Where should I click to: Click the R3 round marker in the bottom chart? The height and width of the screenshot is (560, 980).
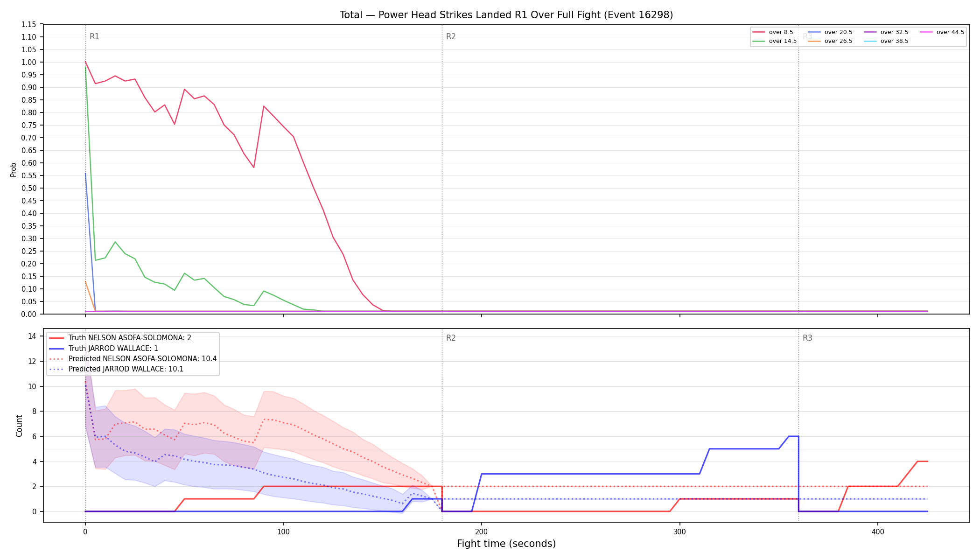tap(807, 338)
